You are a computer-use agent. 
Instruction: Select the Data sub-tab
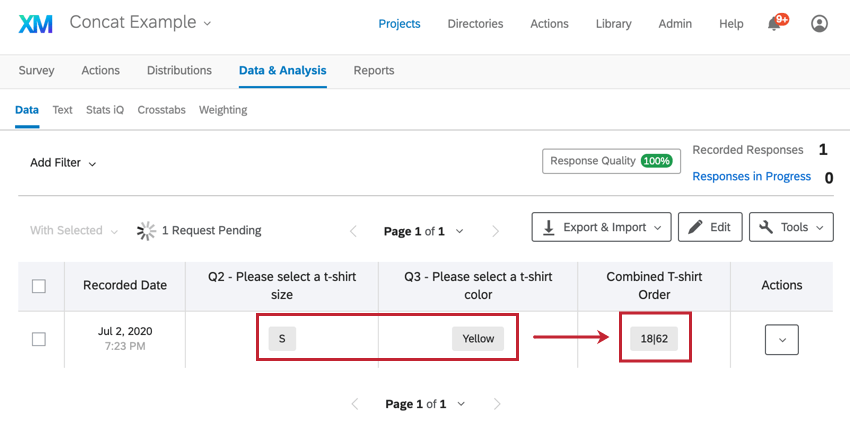tap(27, 110)
